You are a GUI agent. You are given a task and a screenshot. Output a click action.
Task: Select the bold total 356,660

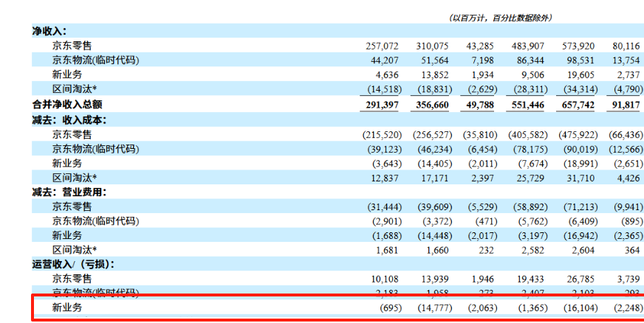coord(432,105)
